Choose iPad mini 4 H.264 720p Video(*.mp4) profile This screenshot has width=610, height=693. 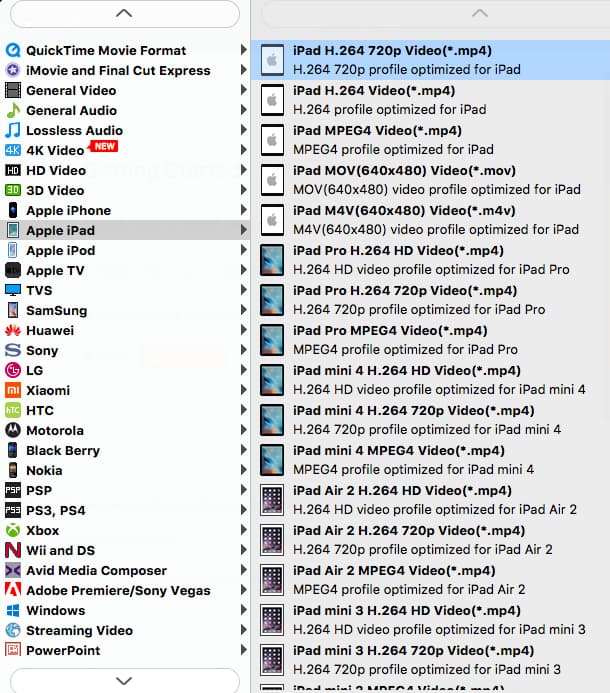pyautogui.click(x=431, y=420)
